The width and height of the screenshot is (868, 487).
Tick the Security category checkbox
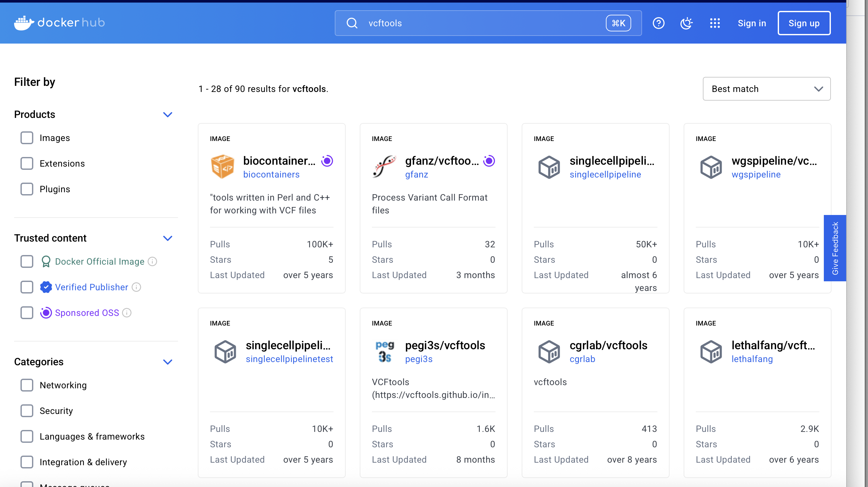27,411
